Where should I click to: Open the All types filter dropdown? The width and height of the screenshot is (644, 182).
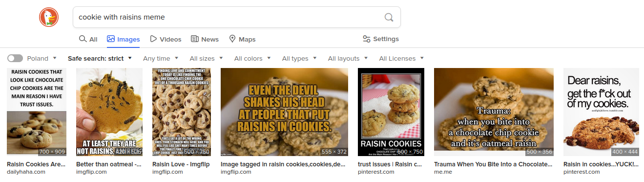(x=299, y=58)
